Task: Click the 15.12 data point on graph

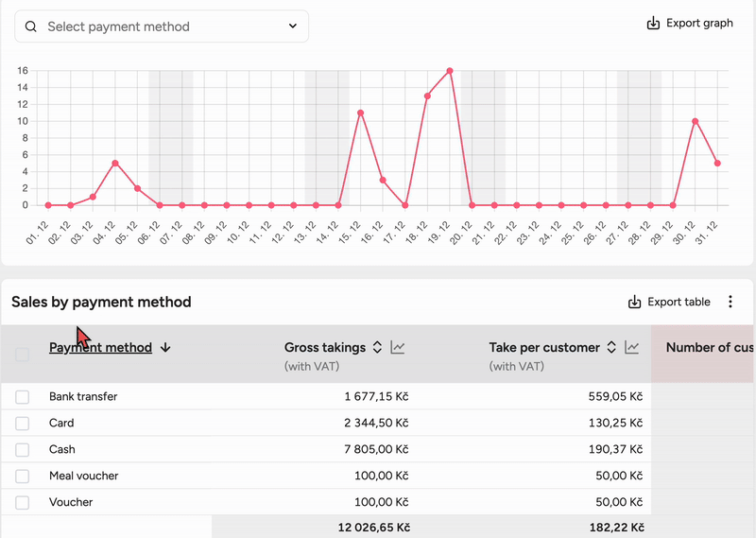Action: 360,113
